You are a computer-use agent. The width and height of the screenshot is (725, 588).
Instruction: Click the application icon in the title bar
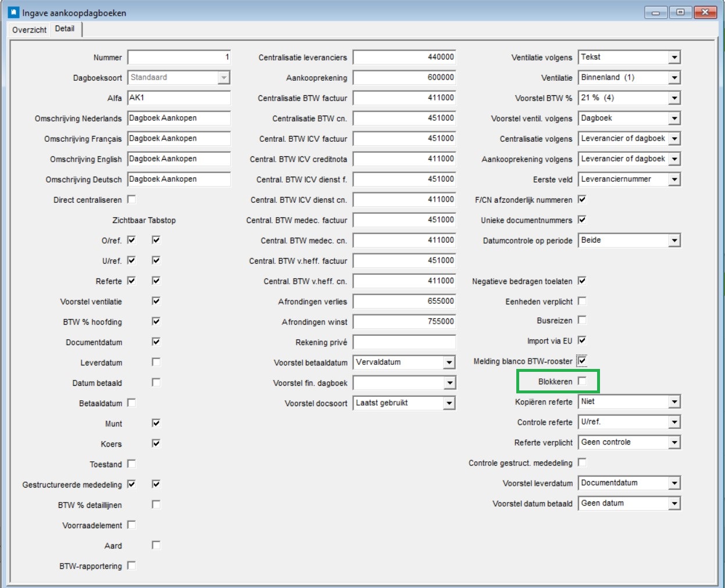pyautogui.click(x=14, y=12)
